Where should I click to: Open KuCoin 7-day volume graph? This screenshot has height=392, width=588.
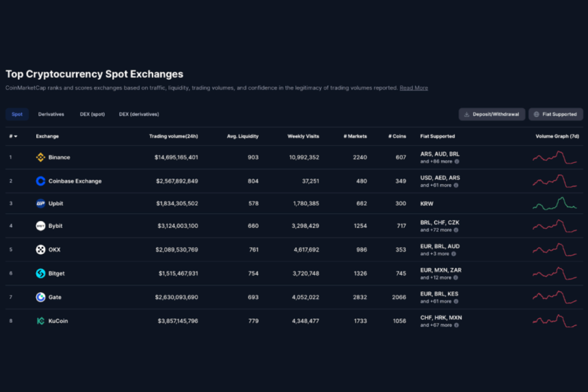point(554,321)
